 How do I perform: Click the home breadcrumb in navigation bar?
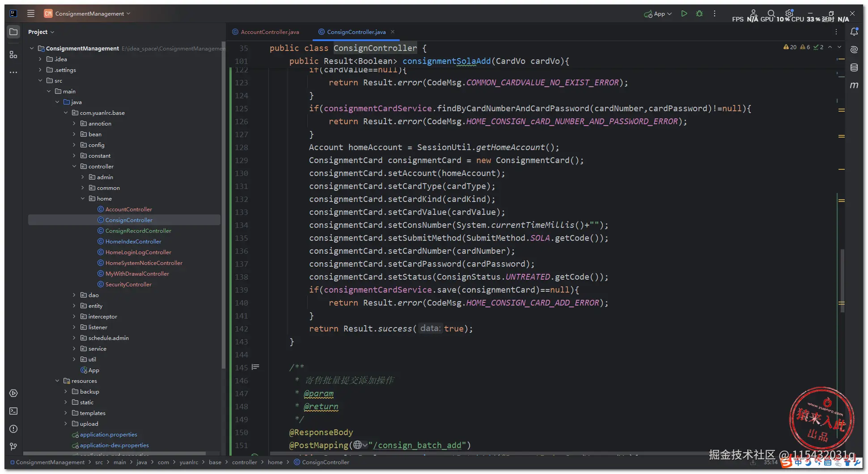275,462
